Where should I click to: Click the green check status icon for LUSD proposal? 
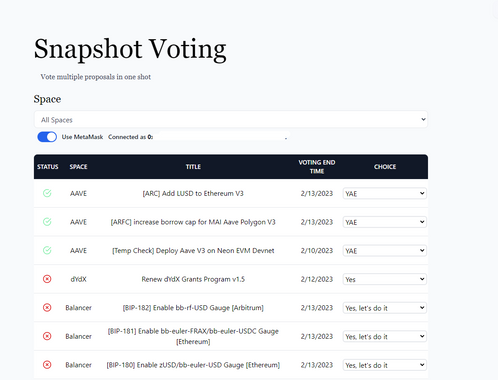pos(47,193)
